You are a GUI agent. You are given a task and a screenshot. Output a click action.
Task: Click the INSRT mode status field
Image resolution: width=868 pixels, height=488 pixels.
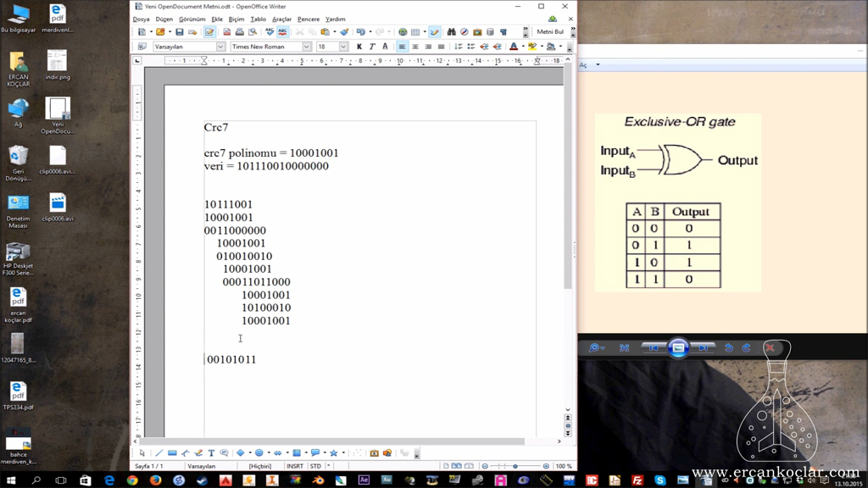(x=294, y=466)
